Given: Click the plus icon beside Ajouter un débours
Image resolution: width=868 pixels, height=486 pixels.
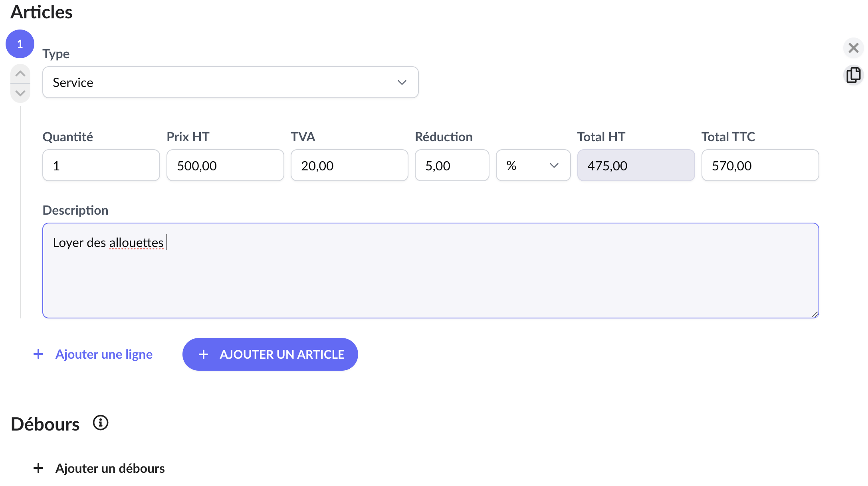Looking at the screenshot, I should pyautogui.click(x=38, y=468).
